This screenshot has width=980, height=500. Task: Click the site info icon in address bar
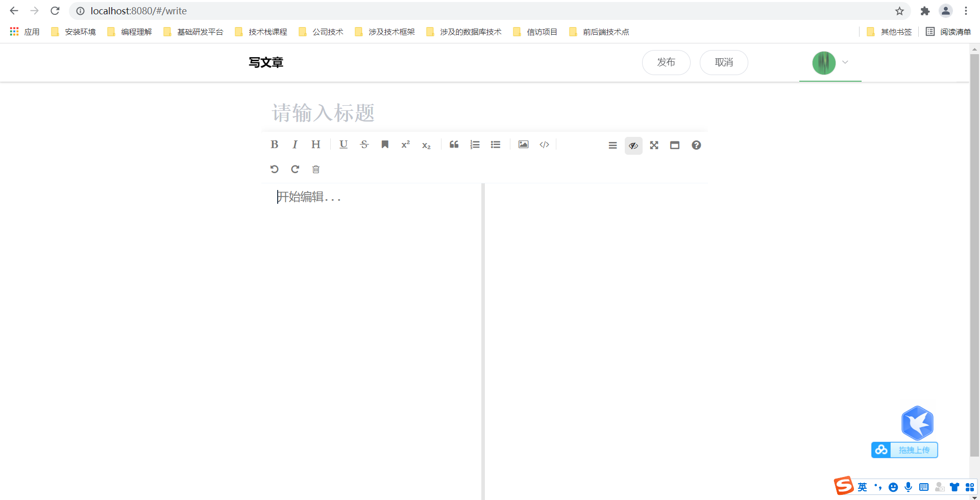(x=81, y=11)
